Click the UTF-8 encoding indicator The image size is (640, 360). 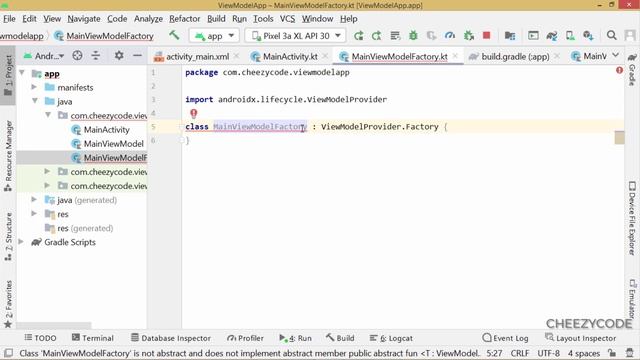click(x=548, y=353)
